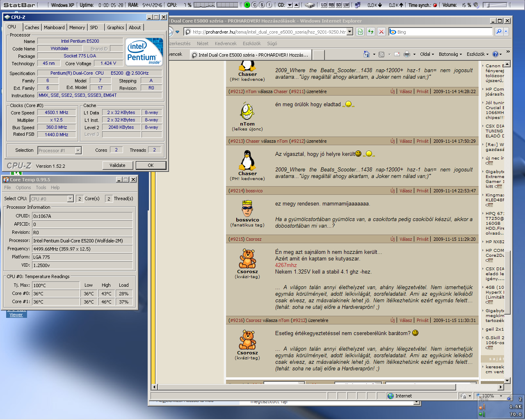This screenshot has height=420, width=525.
Task: Select the Intel Dual Core E5000 széria tab
Action: (250, 55)
